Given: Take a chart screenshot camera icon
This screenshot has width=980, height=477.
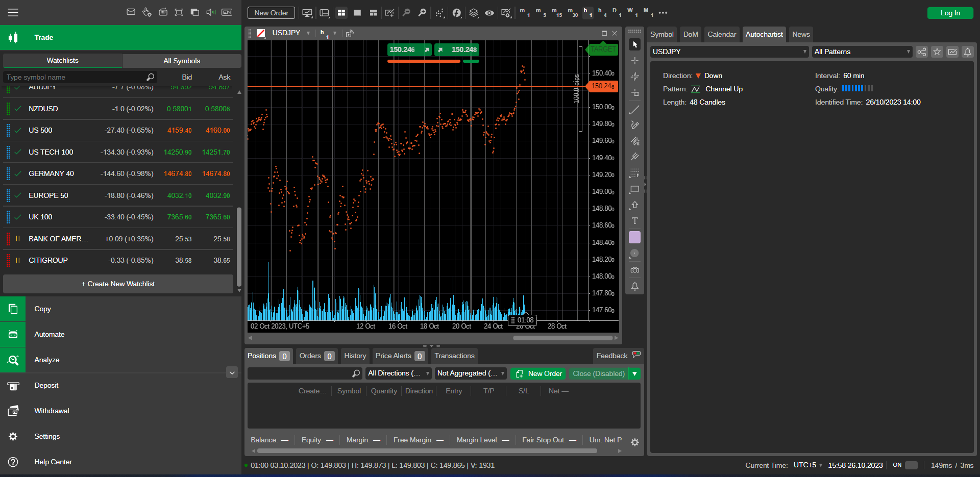Looking at the screenshot, I should pyautogui.click(x=634, y=270).
